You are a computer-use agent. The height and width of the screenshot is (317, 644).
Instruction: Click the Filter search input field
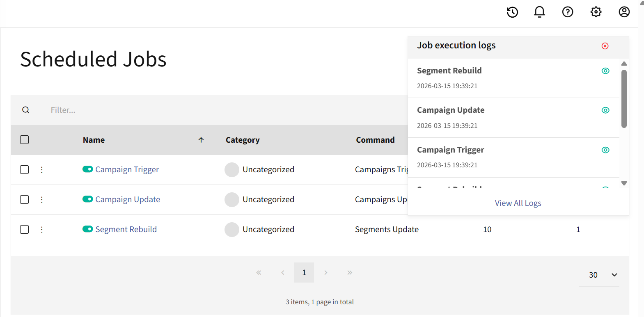tap(164, 110)
